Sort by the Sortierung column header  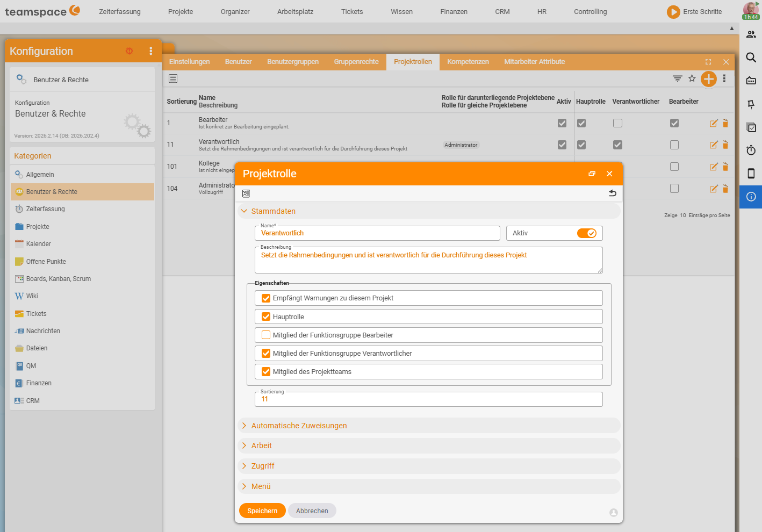[182, 102]
